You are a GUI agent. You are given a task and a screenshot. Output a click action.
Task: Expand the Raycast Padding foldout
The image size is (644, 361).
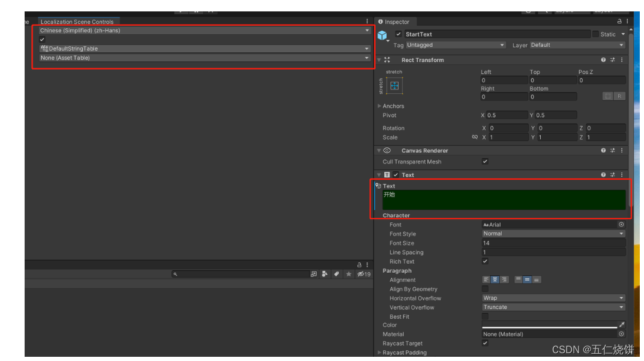pos(379,353)
